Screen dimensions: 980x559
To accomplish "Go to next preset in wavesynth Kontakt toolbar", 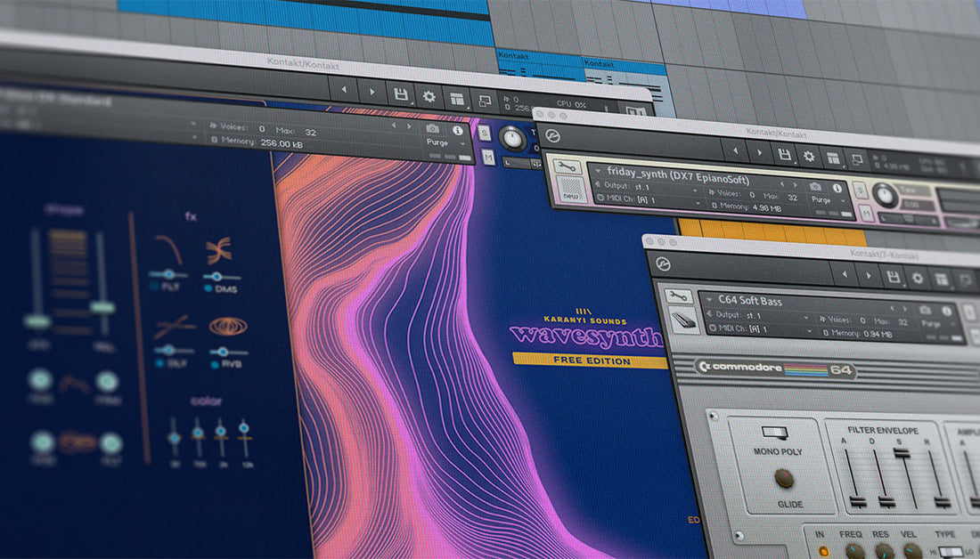I will (372, 92).
